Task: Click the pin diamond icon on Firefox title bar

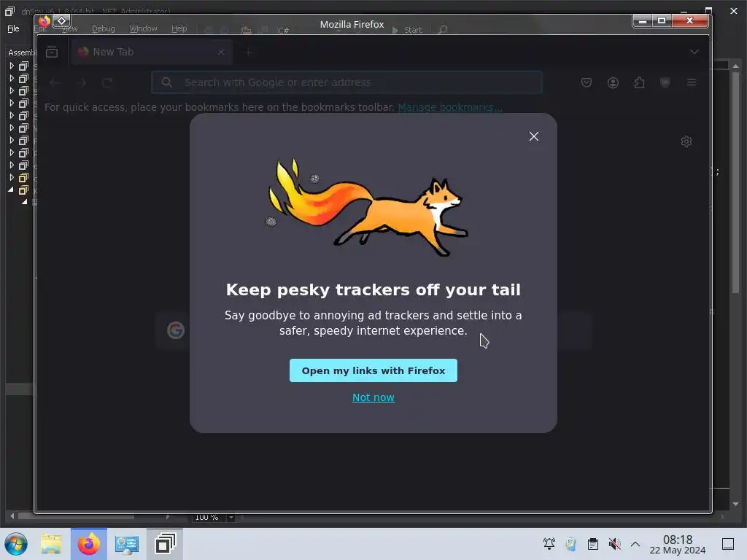Action: (x=61, y=20)
